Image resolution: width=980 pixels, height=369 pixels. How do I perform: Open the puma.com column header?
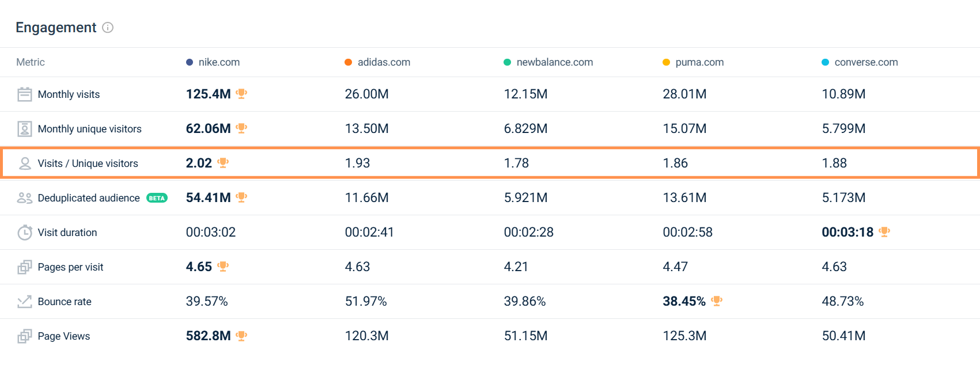(x=699, y=62)
